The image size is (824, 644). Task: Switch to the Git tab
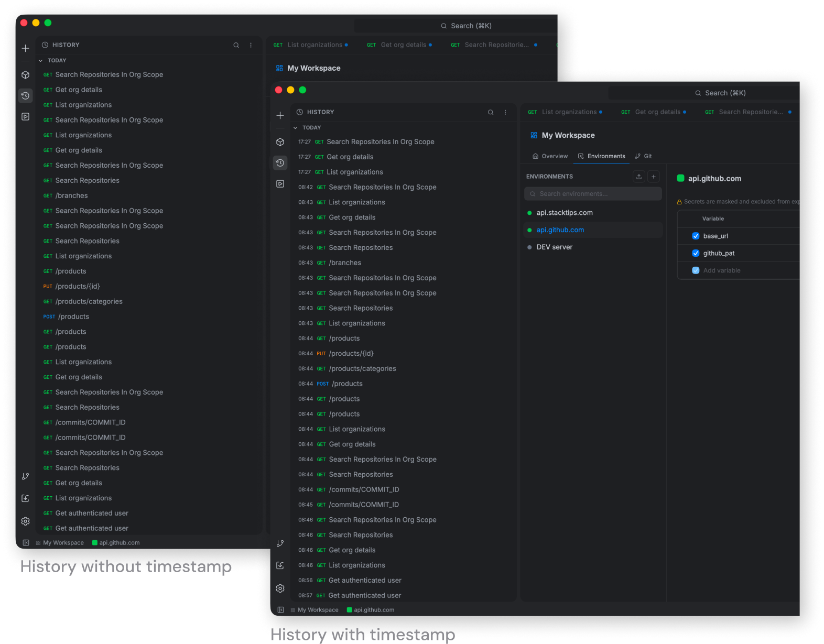643,156
